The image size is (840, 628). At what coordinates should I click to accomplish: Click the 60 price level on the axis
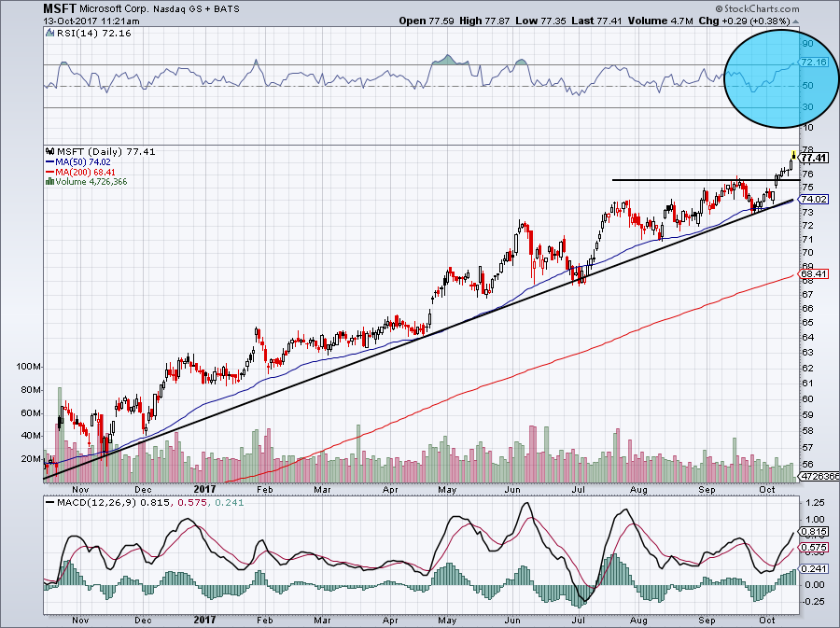tap(807, 398)
